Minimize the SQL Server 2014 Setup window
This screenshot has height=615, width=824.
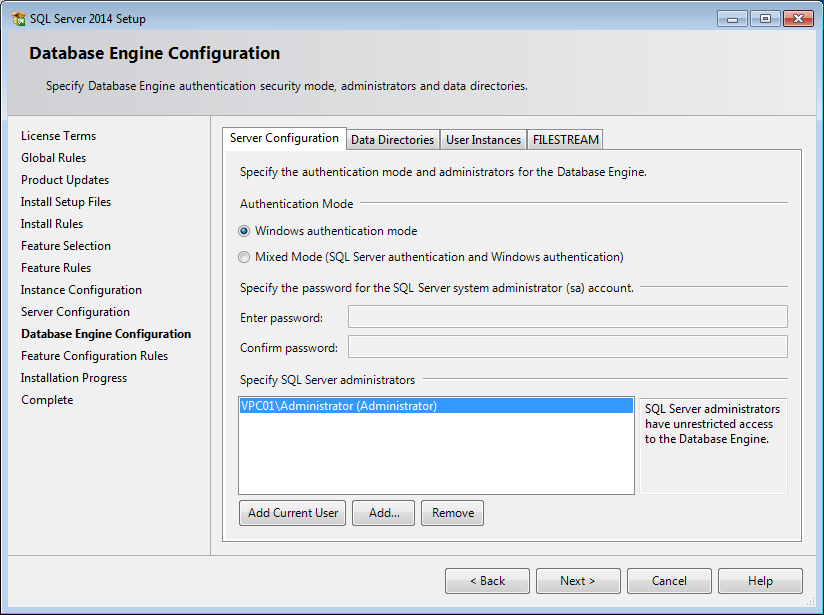pyautogui.click(x=732, y=19)
